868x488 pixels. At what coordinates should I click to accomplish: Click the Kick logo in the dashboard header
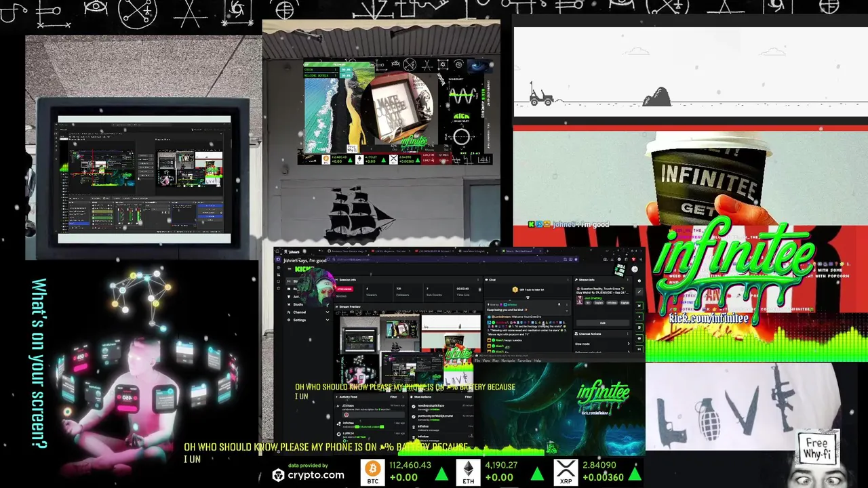pyautogui.click(x=303, y=269)
